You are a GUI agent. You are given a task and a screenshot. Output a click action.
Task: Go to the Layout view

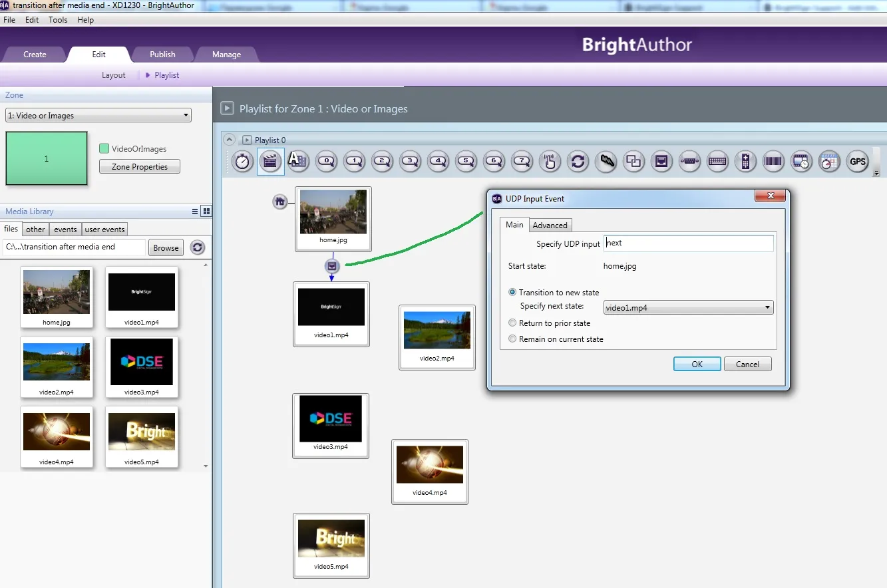(113, 75)
